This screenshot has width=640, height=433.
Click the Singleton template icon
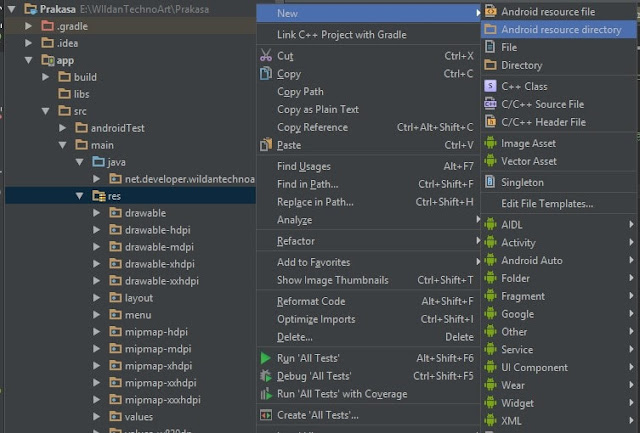[490, 182]
